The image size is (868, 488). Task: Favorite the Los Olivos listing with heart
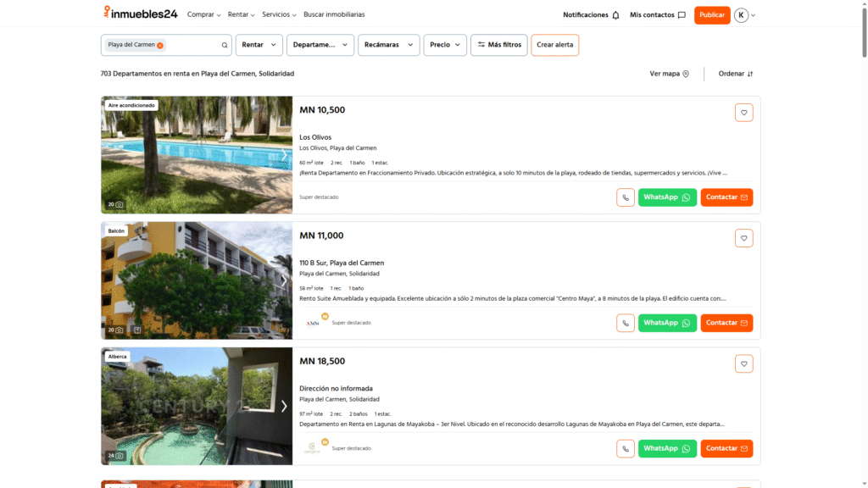pyautogui.click(x=743, y=113)
